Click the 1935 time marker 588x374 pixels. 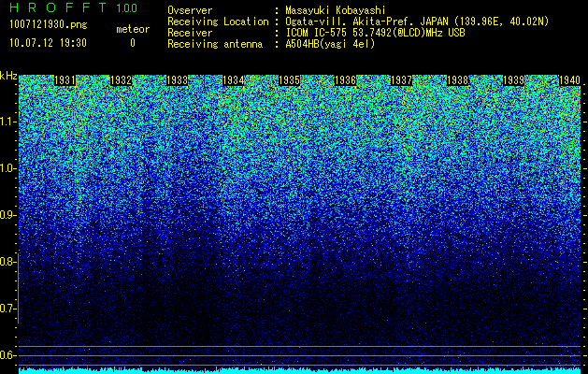289,80
